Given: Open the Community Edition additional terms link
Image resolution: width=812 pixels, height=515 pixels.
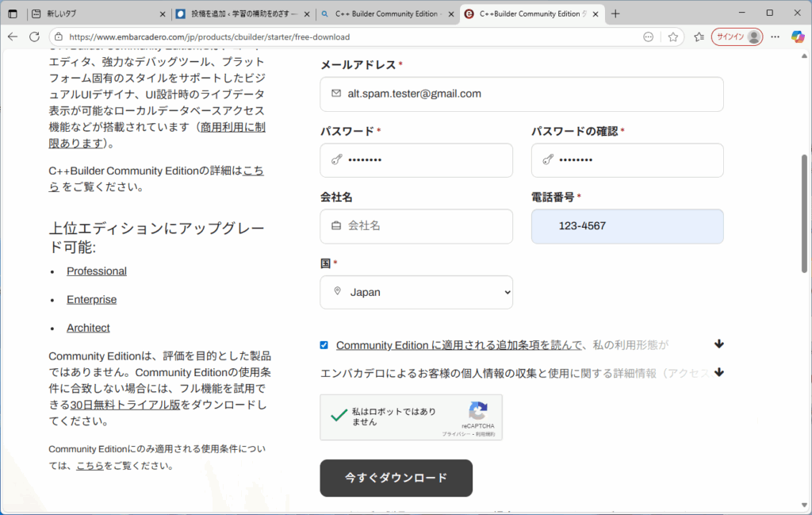Looking at the screenshot, I should (x=459, y=345).
